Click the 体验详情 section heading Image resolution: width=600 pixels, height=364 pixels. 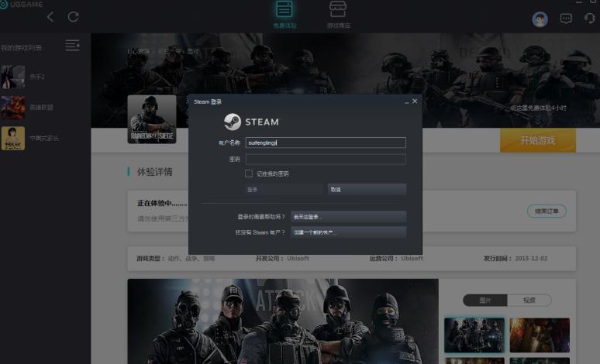(154, 172)
